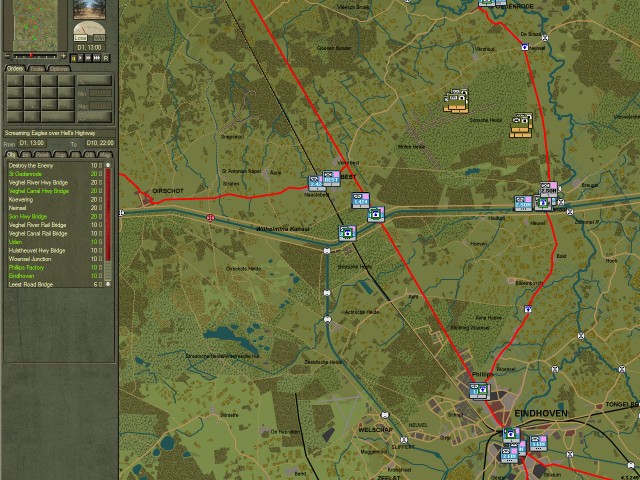Open the Orders tab

16,69
